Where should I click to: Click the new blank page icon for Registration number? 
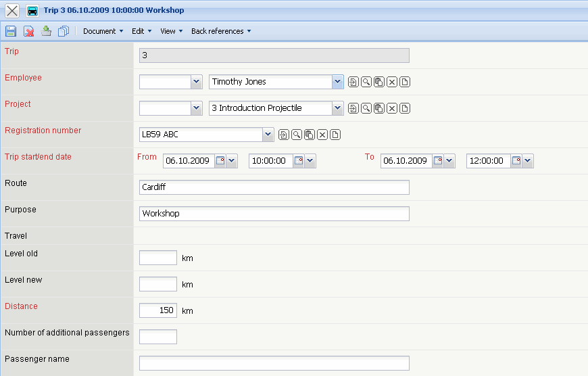point(335,135)
